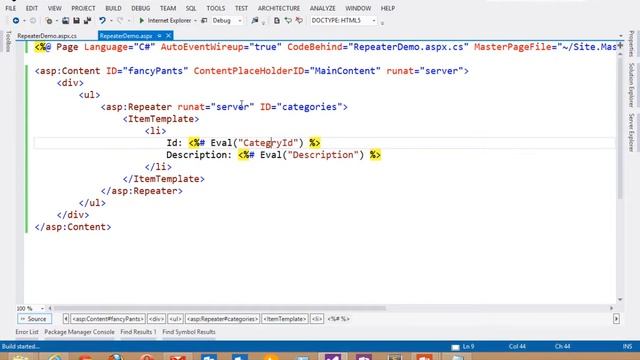The height and width of the screenshot is (360, 640).
Task: Open the EDIT menu
Action: pyautogui.click(x=31, y=8)
